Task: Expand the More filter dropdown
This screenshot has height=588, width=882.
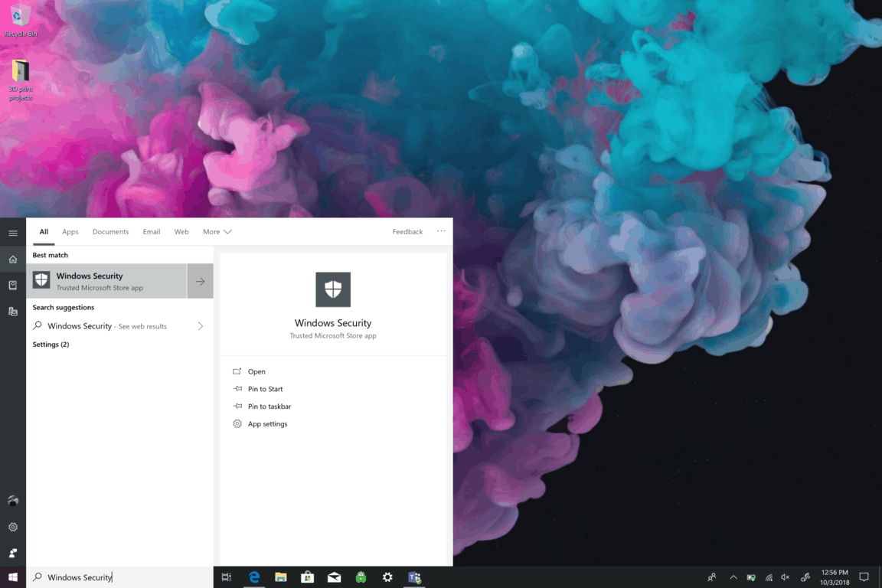Action: pos(217,232)
